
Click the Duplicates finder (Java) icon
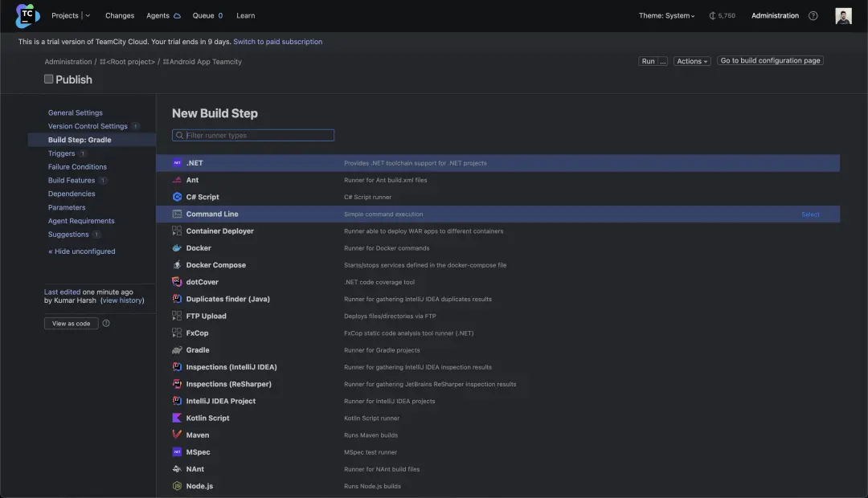[x=177, y=299]
